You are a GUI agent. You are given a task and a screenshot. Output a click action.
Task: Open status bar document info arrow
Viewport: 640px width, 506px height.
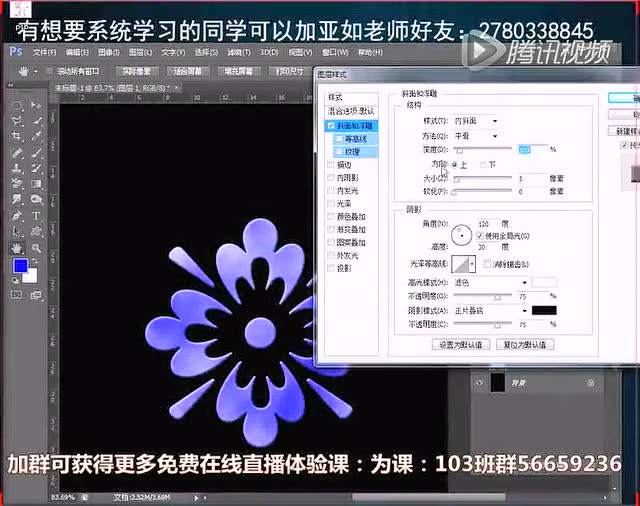point(196,498)
